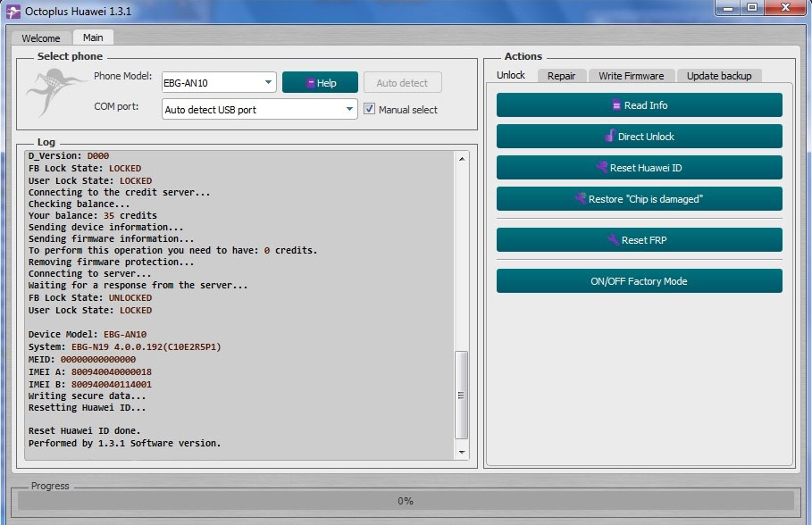812x525 pixels.
Task: Click "Connecting to the credit server..." line
Action: (x=120, y=192)
